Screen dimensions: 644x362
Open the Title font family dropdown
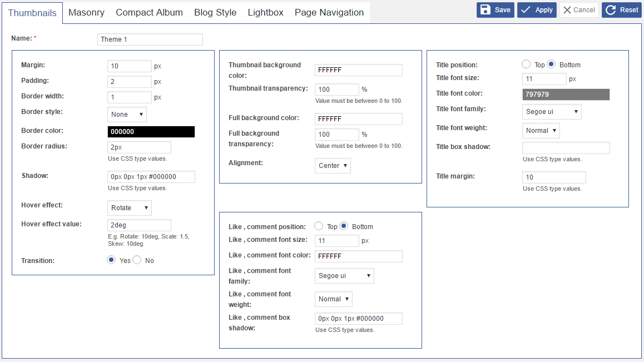(552, 112)
